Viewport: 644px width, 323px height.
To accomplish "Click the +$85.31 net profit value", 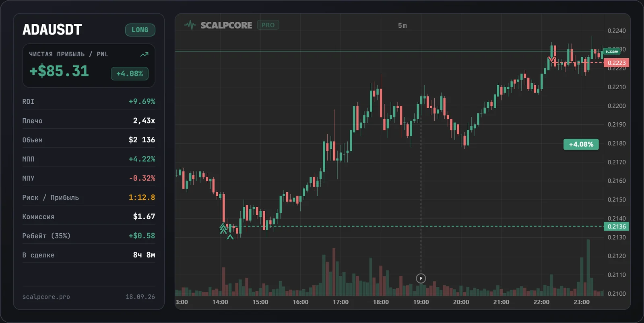I will [59, 71].
